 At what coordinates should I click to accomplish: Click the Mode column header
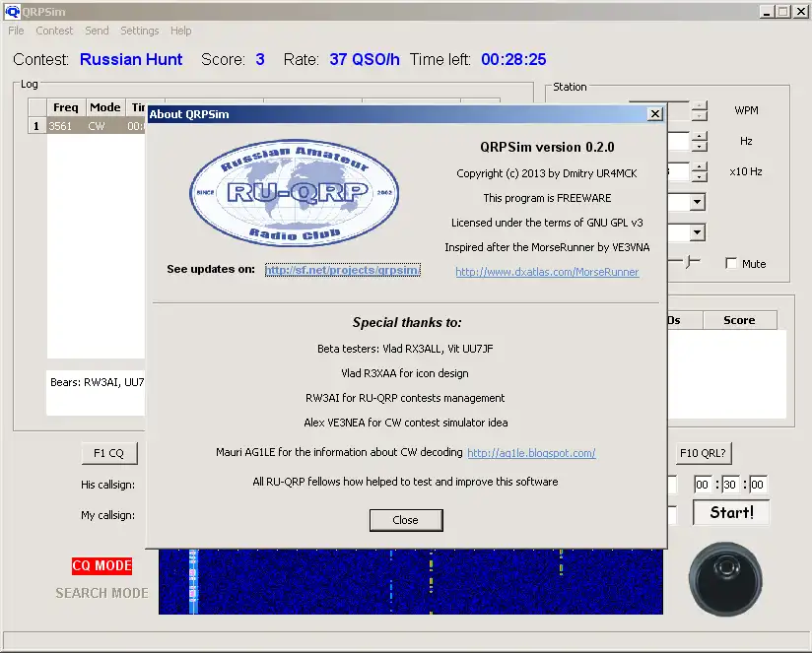[x=105, y=107]
